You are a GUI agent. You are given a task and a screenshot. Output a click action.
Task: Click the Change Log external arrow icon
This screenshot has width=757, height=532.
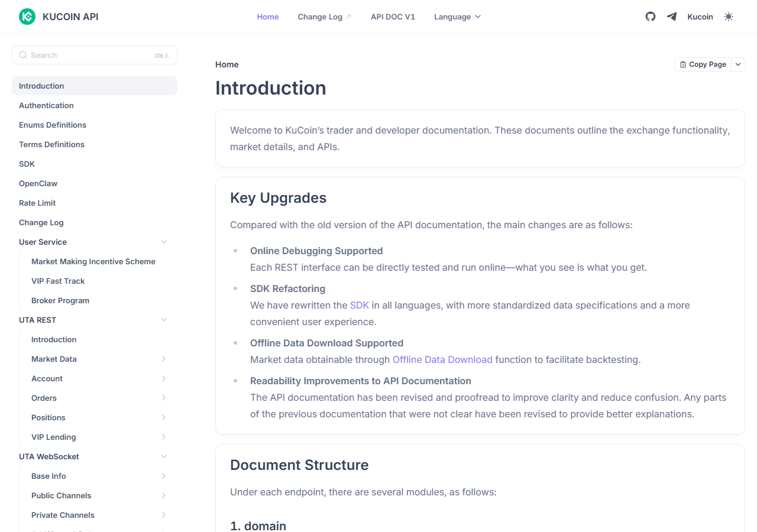click(348, 17)
